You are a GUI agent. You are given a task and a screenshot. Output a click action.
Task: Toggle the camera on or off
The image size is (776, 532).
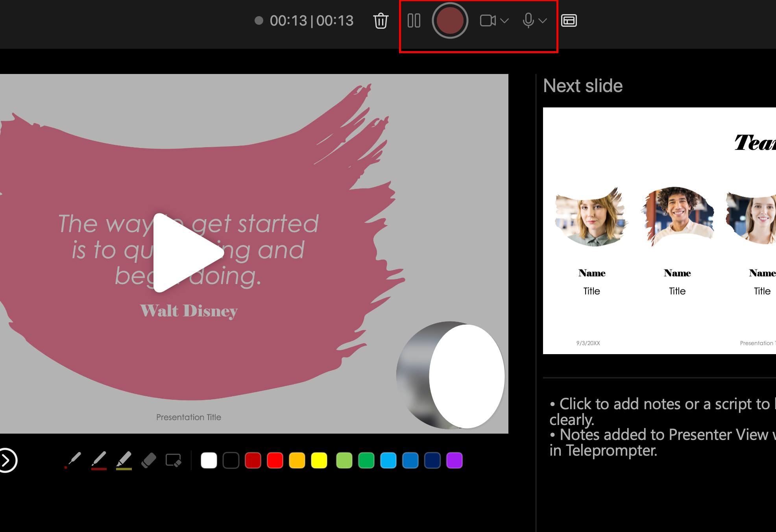click(x=488, y=20)
